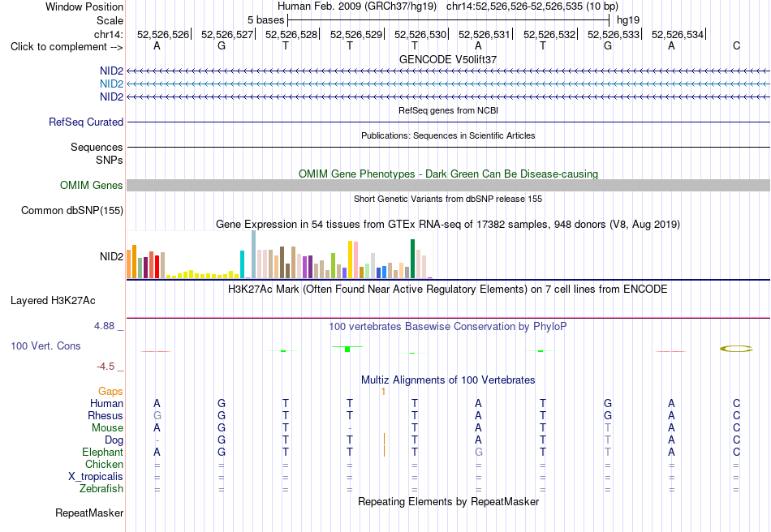This screenshot has height=532, width=771.
Task: Click the dark green GTEx expression bar
Action: 412,259
